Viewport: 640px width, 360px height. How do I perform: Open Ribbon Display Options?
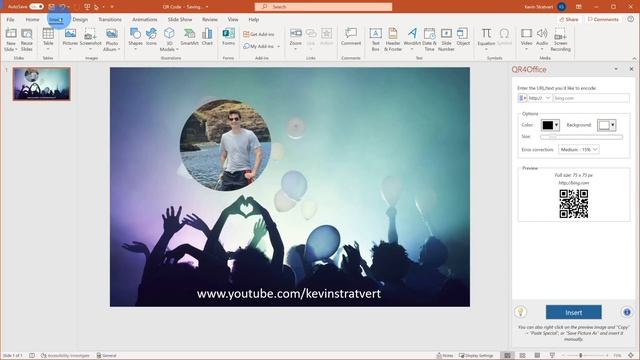point(579,7)
